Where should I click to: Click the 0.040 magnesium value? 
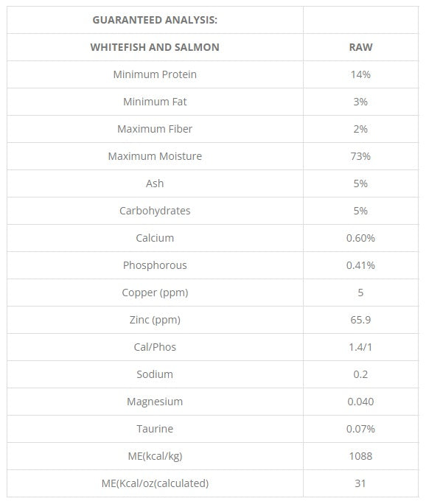pyautogui.click(x=360, y=402)
